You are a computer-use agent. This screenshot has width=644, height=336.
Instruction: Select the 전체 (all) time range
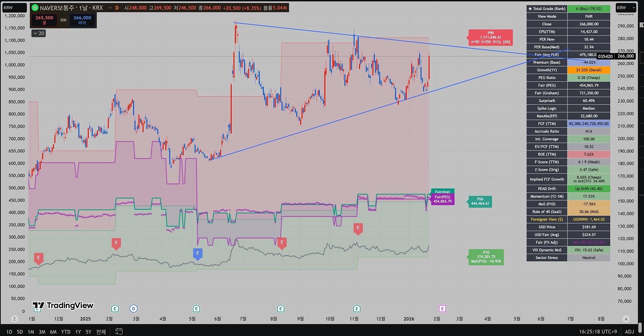tap(101, 332)
